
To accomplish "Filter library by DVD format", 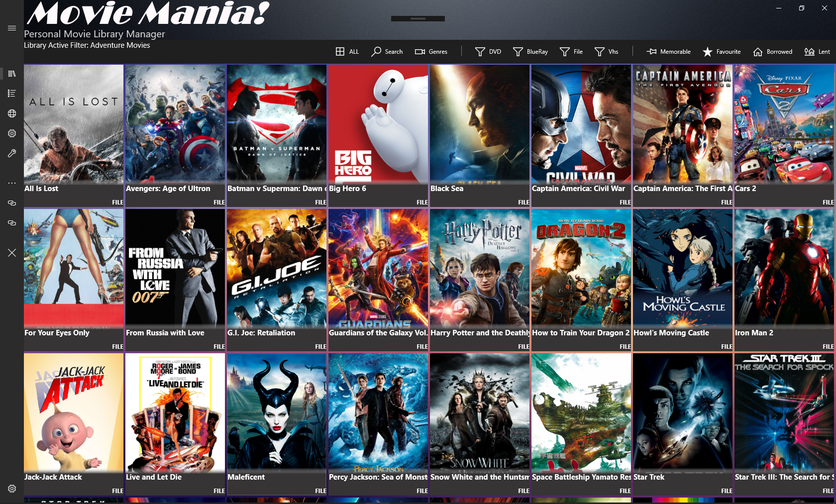I will (x=488, y=52).
